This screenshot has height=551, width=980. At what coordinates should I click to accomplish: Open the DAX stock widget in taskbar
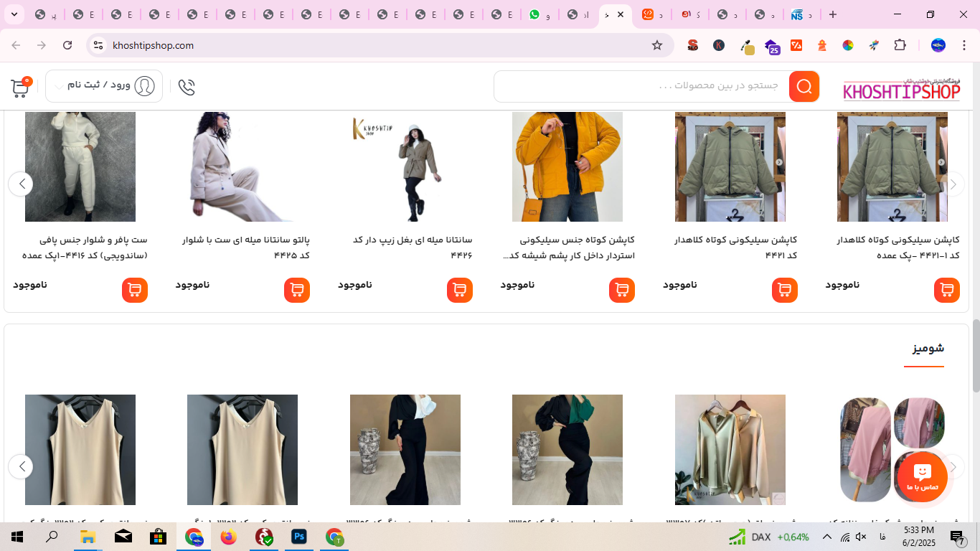768,537
